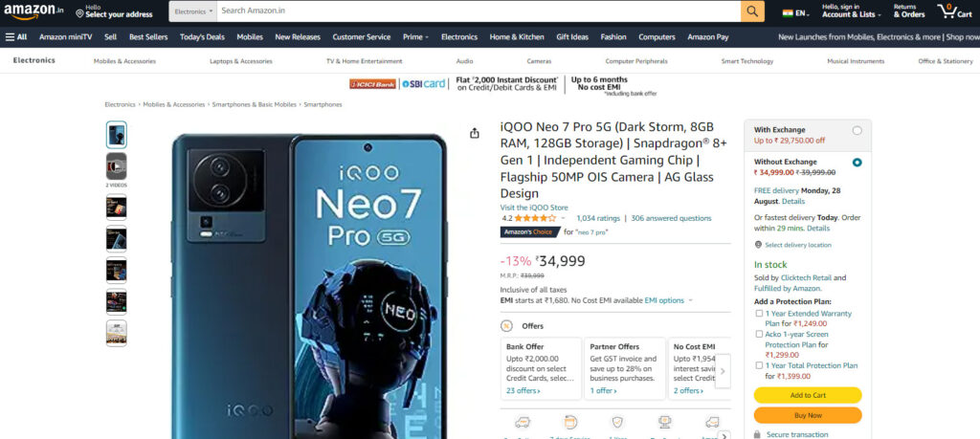Open the Today's Deals menu item
Screen dimensions: 980x439
pos(202,37)
